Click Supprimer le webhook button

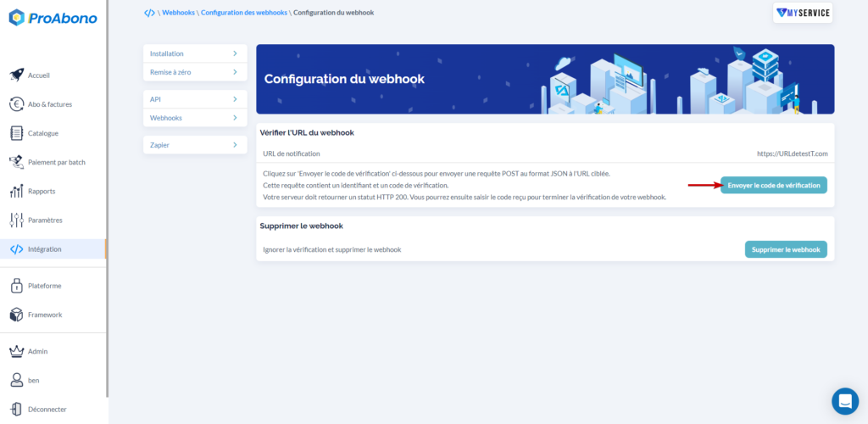pyautogui.click(x=786, y=249)
